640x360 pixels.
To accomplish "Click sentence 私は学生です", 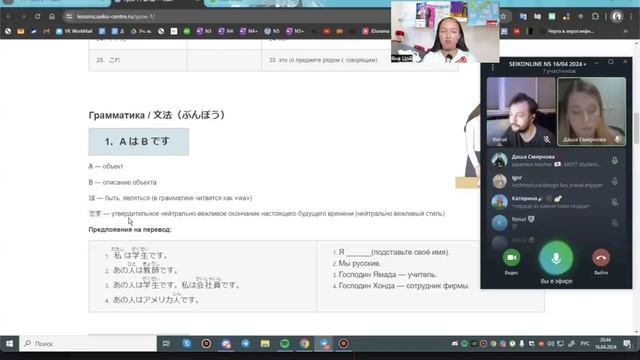I will click(x=140, y=255).
